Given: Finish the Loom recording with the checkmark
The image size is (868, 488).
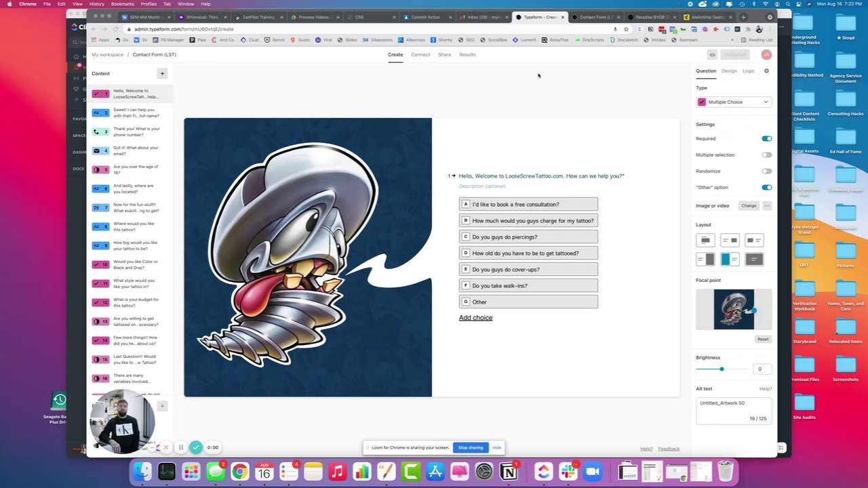Looking at the screenshot, I should coord(196,447).
